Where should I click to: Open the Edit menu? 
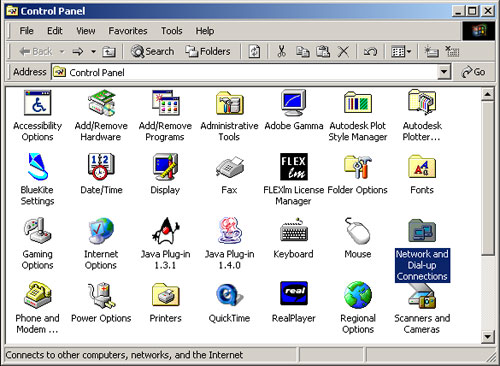tap(55, 31)
